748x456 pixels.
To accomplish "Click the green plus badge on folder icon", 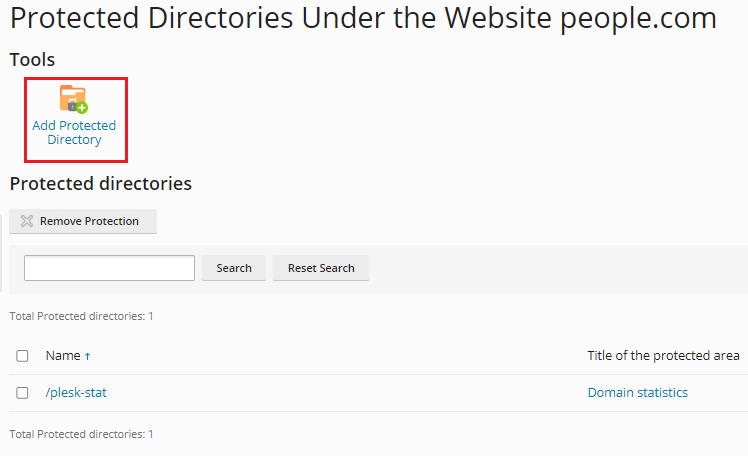I will (x=82, y=106).
